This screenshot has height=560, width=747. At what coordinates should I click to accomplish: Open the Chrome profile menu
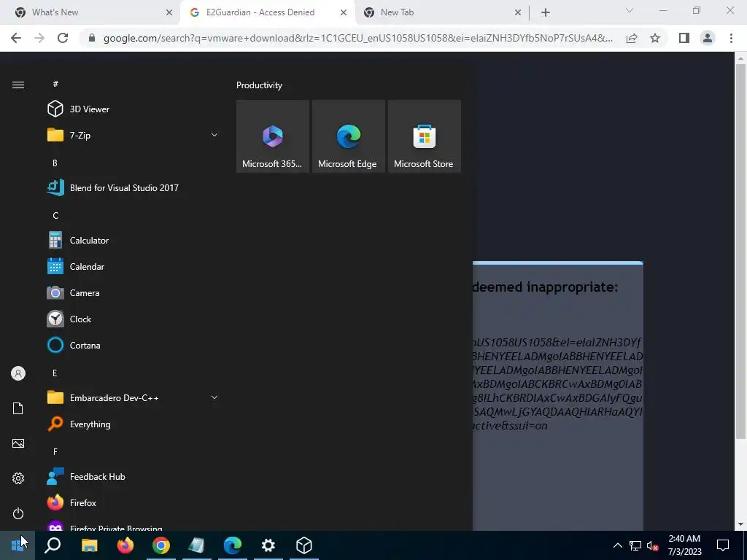click(x=708, y=38)
